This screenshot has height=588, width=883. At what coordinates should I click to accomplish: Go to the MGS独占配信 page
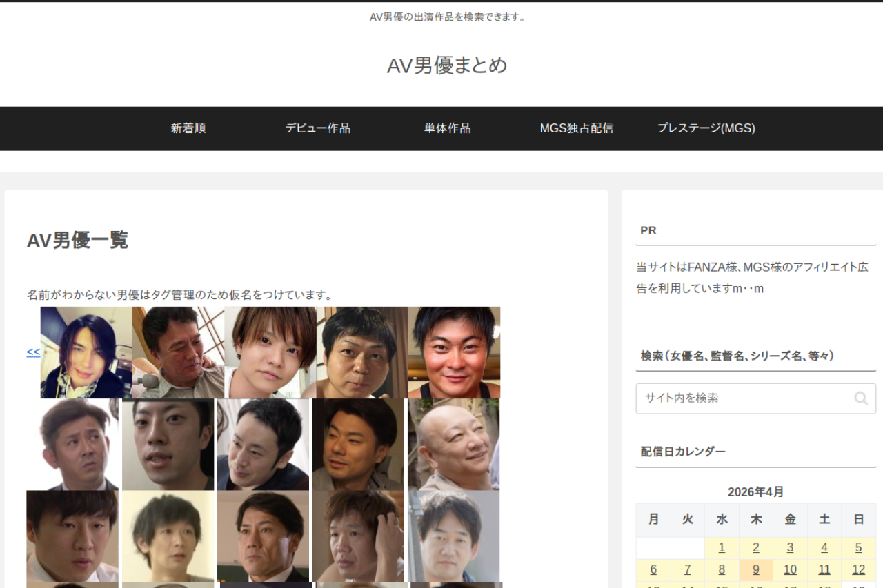point(576,128)
